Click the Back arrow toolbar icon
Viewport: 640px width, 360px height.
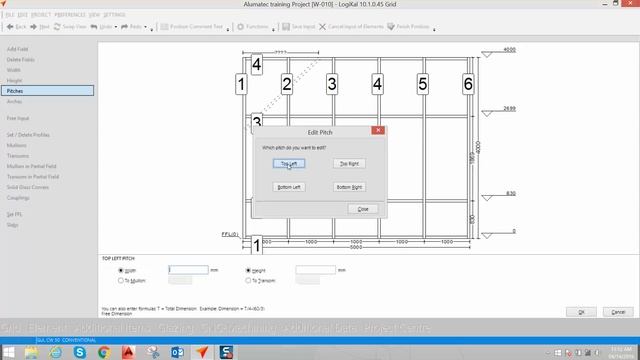pos(10,27)
